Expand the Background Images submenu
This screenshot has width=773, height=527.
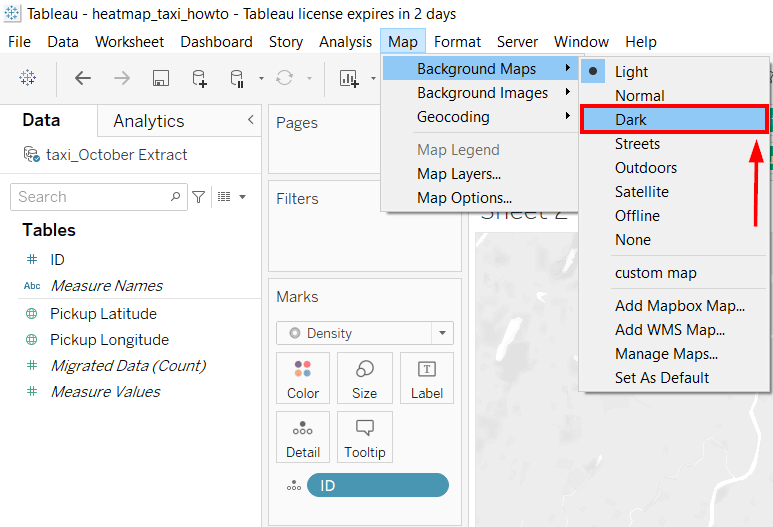pos(479,93)
